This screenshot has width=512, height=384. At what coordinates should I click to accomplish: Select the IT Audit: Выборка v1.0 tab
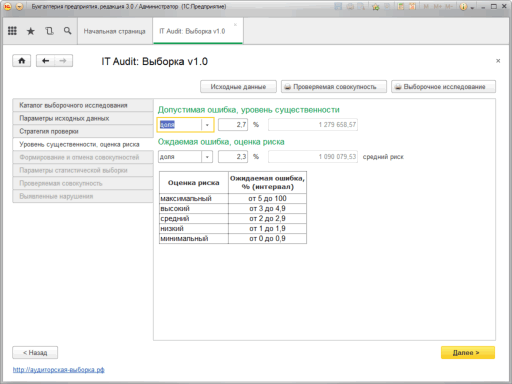[198, 31]
